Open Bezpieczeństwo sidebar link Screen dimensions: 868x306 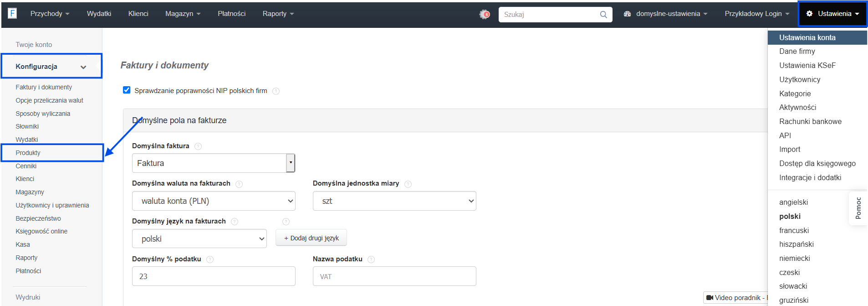(38, 219)
